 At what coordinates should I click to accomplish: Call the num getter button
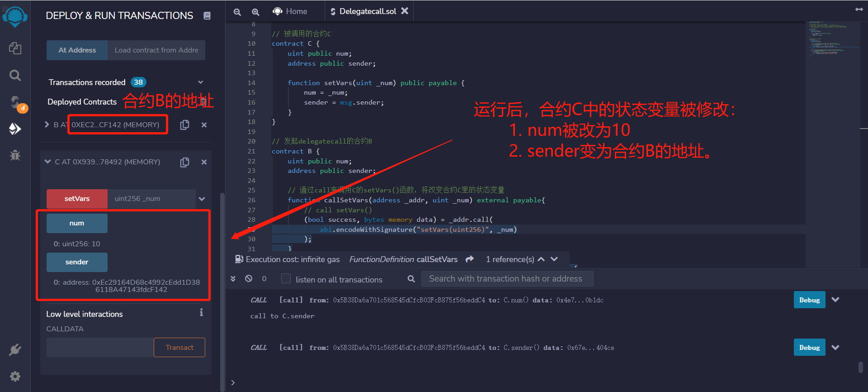pyautogui.click(x=77, y=223)
